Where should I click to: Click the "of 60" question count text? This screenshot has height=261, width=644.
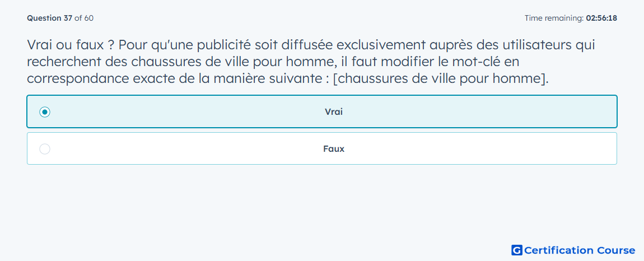84,18
